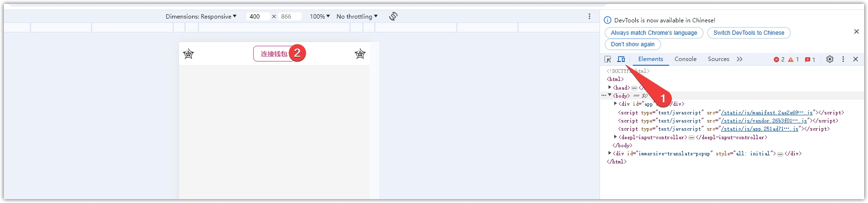Viewport: 868px width, 203px height.
Task: Click Always match Chrome's language
Action: coord(654,33)
